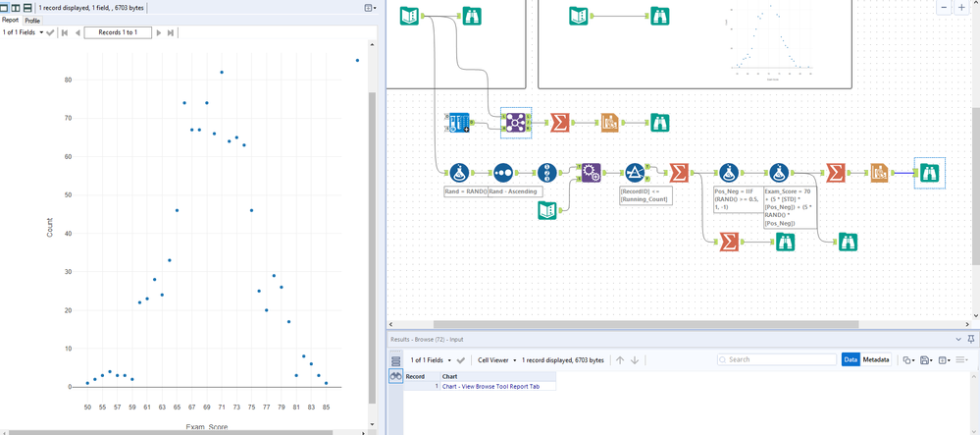Select the Summarize tool after the Filter

click(x=679, y=173)
